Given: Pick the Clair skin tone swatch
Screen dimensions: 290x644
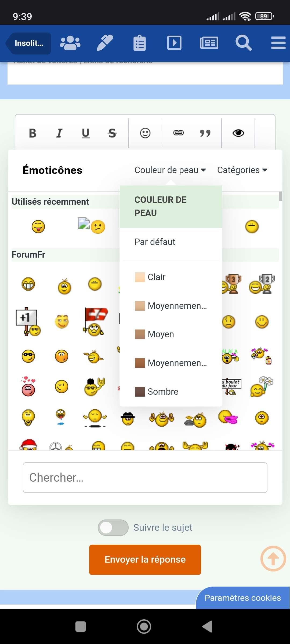Looking at the screenshot, I should click(140, 277).
